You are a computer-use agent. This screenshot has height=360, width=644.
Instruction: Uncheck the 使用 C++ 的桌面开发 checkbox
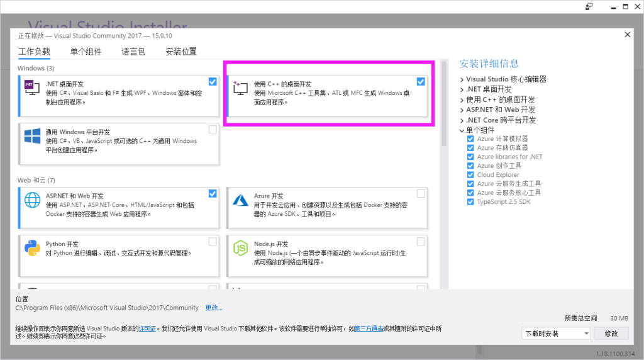tap(421, 81)
